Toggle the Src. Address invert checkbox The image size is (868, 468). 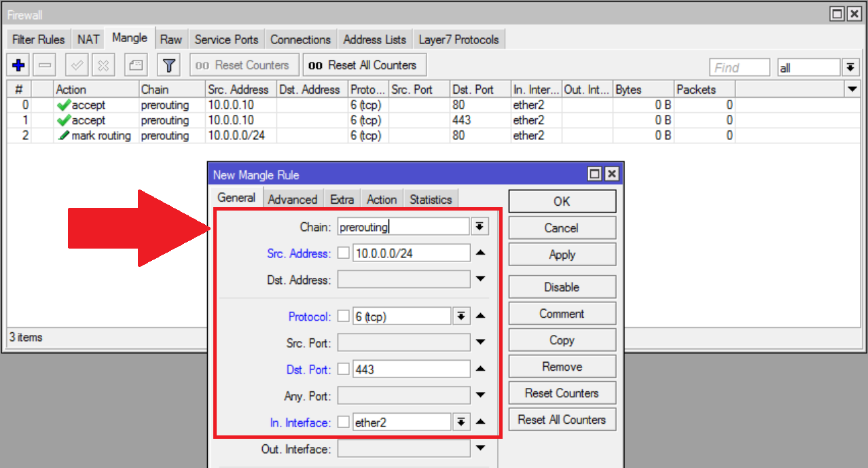tap(344, 253)
